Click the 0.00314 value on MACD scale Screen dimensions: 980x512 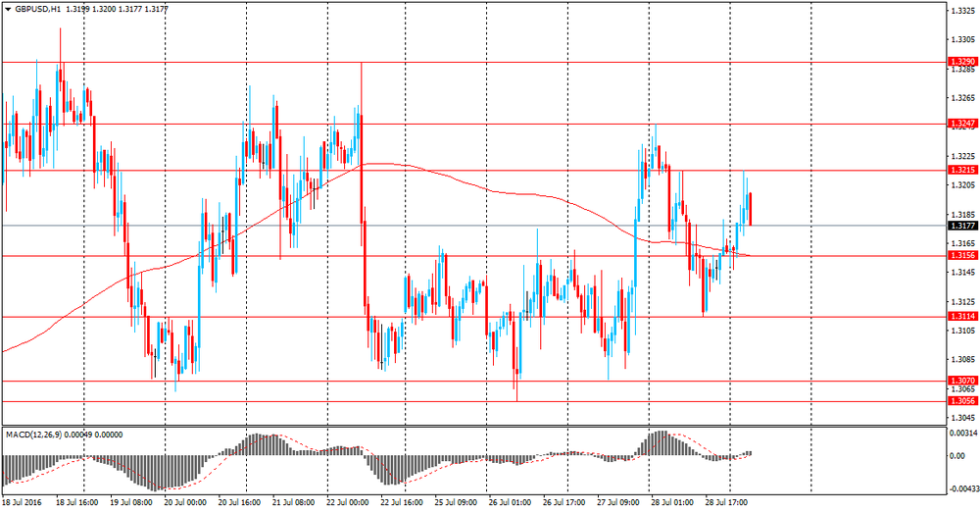pos(961,433)
